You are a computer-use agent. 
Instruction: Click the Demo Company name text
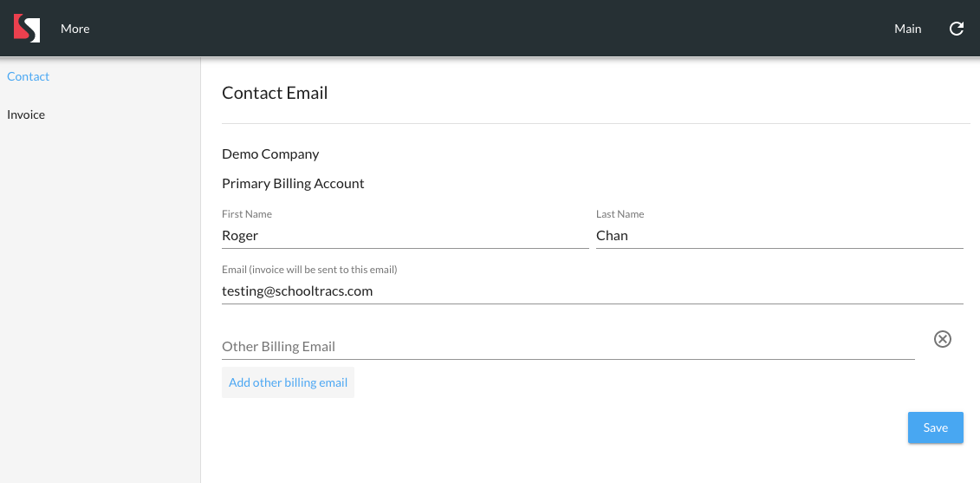270,153
